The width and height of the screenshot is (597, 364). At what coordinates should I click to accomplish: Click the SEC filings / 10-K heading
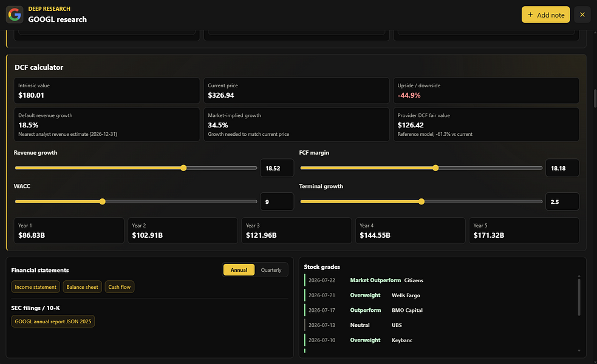(35, 308)
